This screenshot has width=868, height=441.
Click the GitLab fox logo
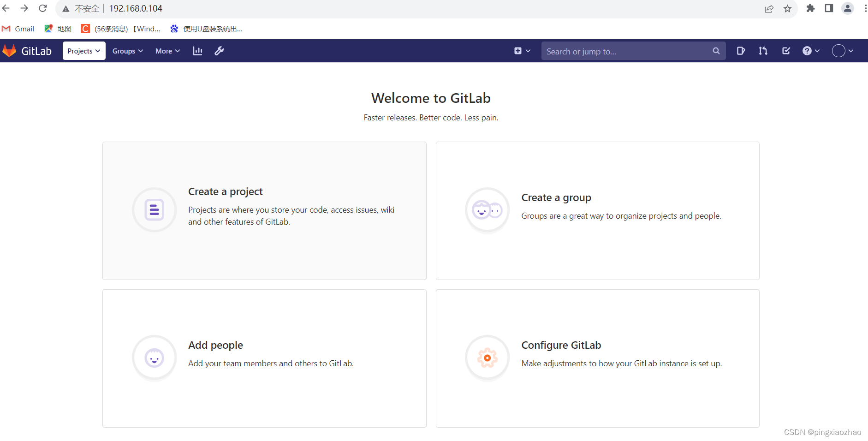[9, 51]
